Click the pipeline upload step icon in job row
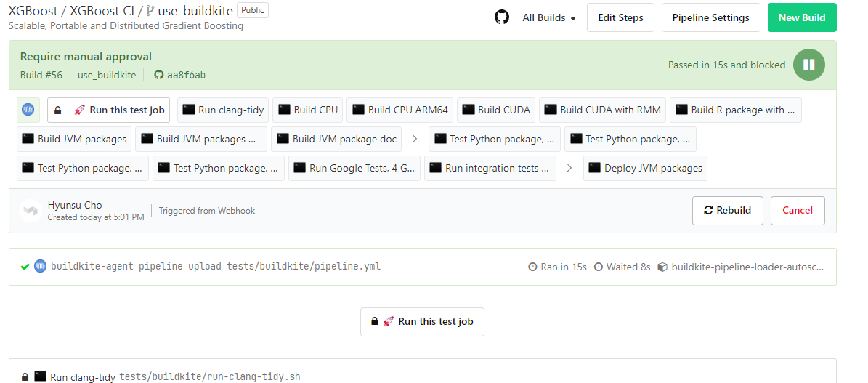 click(x=39, y=267)
